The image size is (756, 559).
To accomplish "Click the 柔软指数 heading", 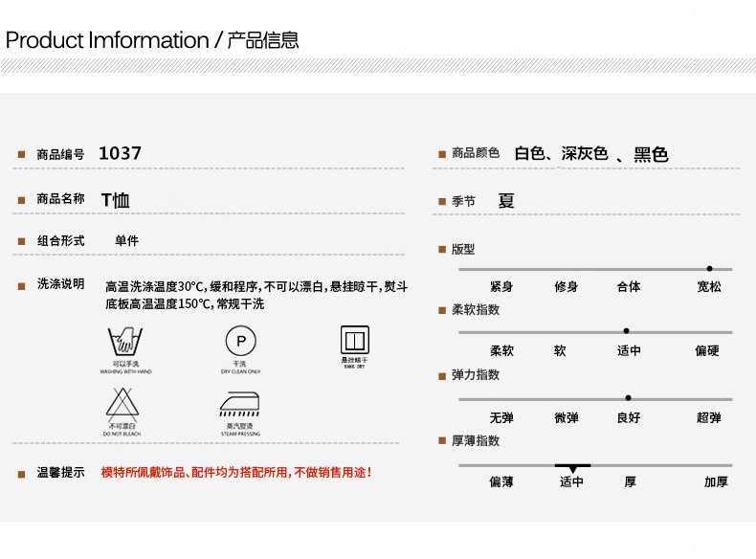I will 476,309.
